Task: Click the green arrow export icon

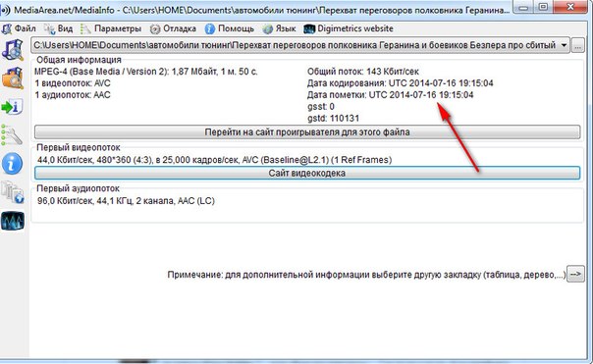Action: [13, 107]
